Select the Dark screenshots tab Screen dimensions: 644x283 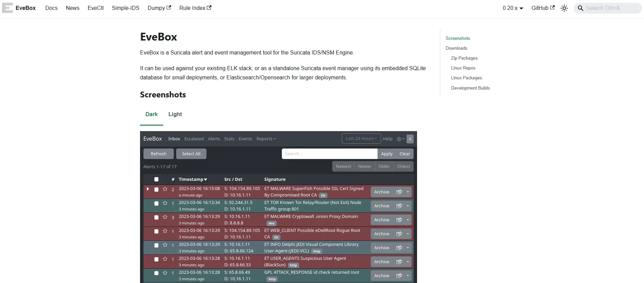tap(152, 114)
